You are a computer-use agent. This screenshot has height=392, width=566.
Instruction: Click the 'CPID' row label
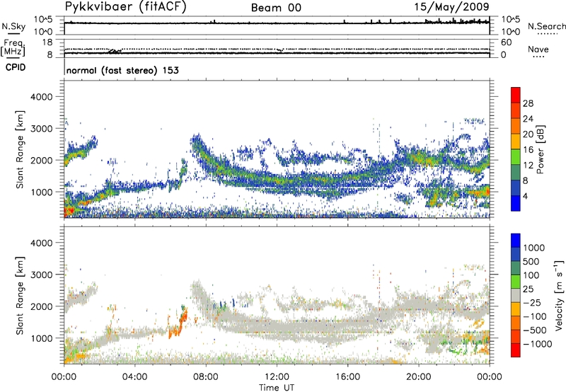pos(16,67)
